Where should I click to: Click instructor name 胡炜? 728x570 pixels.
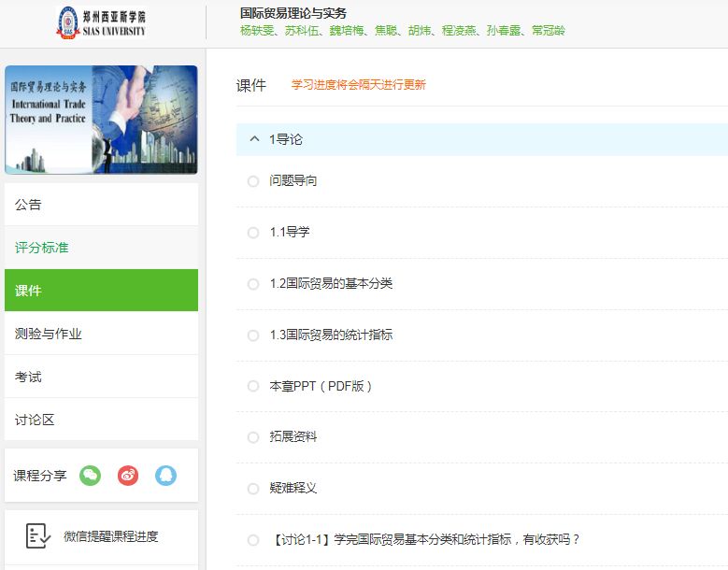pyautogui.click(x=420, y=31)
